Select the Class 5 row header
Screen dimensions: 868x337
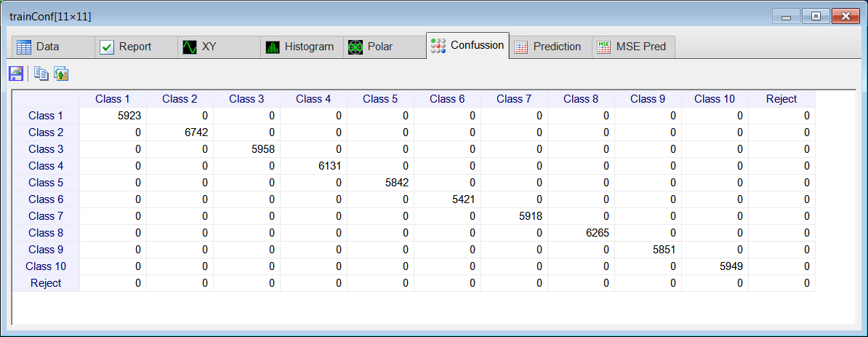(46, 183)
